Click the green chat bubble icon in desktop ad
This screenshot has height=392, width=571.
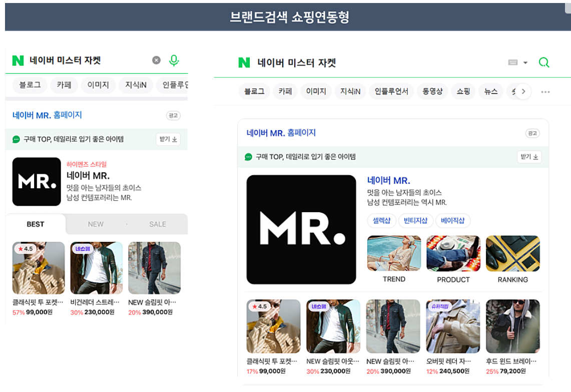pos(248,157)
